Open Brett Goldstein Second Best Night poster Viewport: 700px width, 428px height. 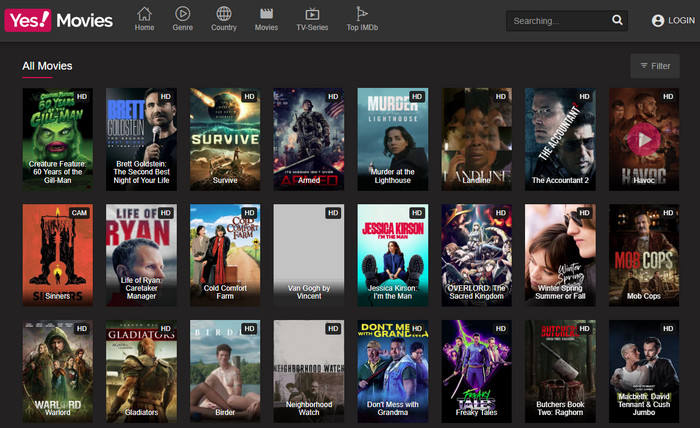click(141, 139)
